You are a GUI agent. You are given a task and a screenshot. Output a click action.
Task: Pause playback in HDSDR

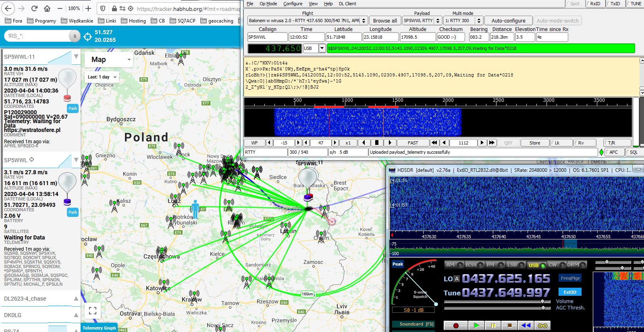(x=492, y=325)
